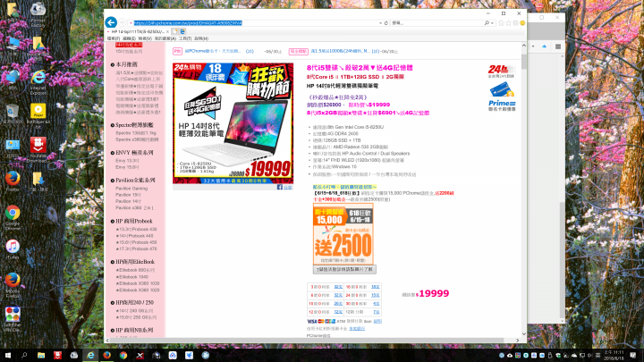Open dropdown arrow in background window toolbar
The image size is (644, 362).
click(533, 46)
